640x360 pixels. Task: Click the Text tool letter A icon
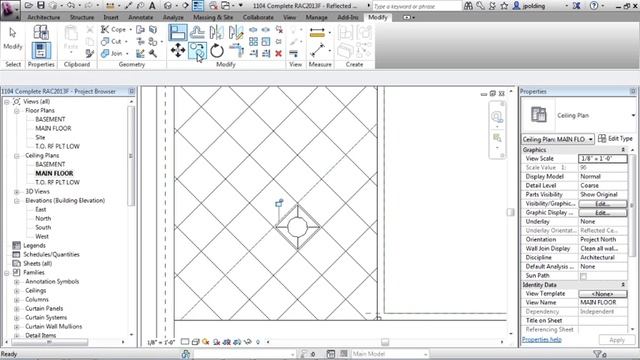(x=152, y=6)
